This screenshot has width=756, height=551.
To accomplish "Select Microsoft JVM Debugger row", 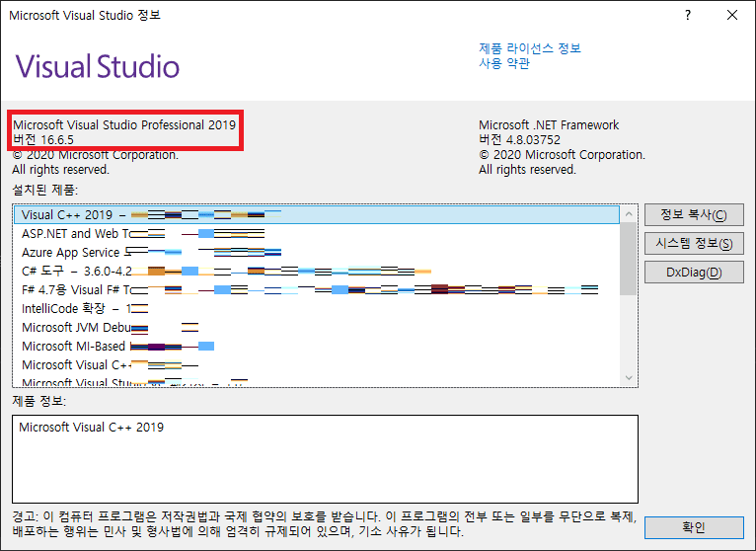I will pos(317,328).
